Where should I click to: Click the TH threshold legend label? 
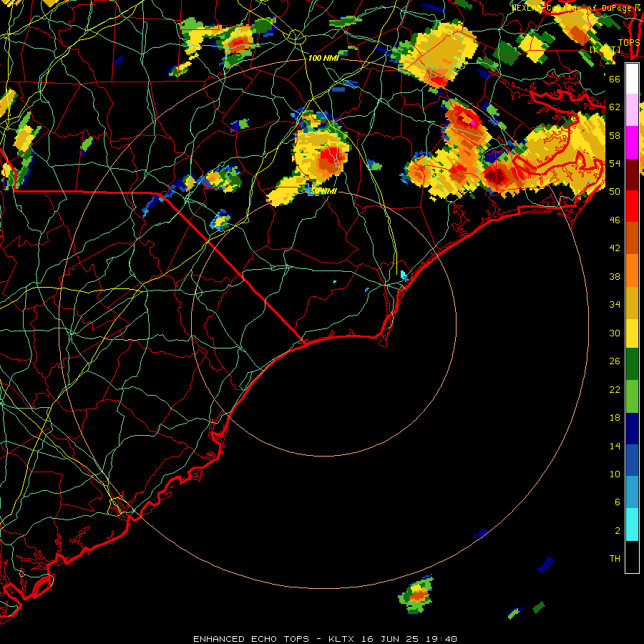tap(615, 558)
